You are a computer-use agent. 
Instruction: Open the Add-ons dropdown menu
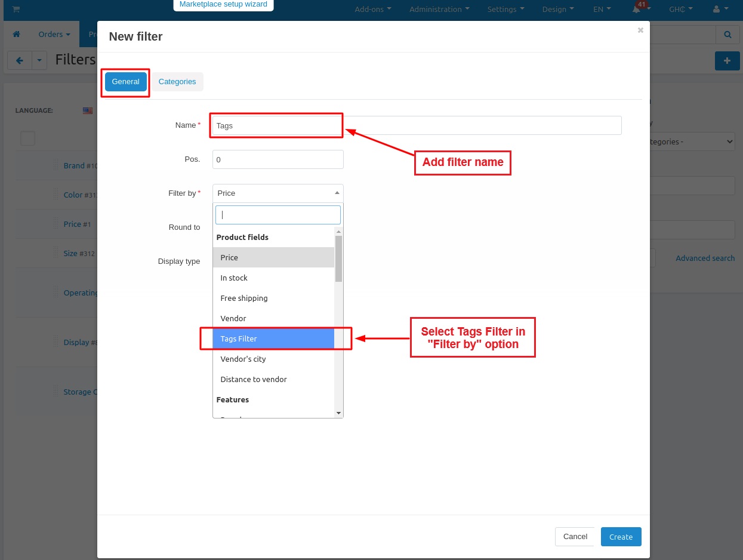pyautogui.click(x=373, y=10)
